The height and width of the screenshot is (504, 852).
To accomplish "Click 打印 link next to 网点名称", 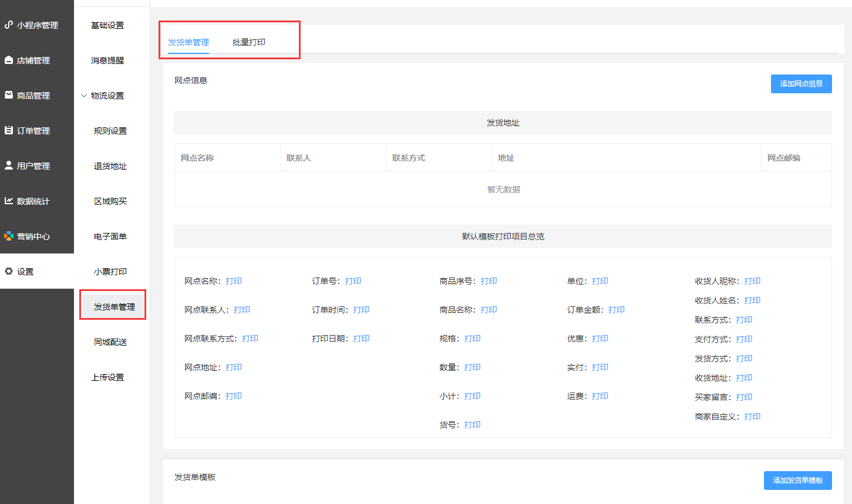I will [234, 281].
